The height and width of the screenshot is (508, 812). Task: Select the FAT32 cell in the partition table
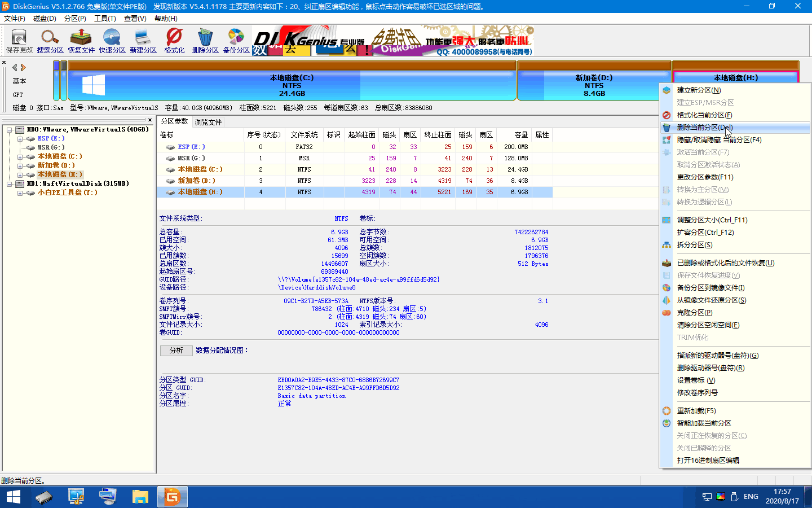(304, 147)
